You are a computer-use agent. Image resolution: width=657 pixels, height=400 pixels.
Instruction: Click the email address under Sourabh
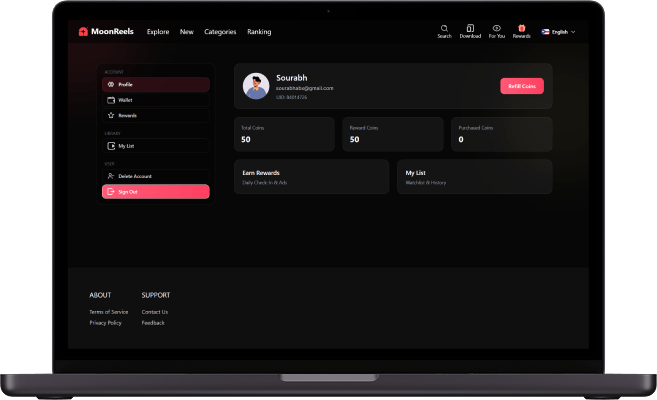point(305,88)
